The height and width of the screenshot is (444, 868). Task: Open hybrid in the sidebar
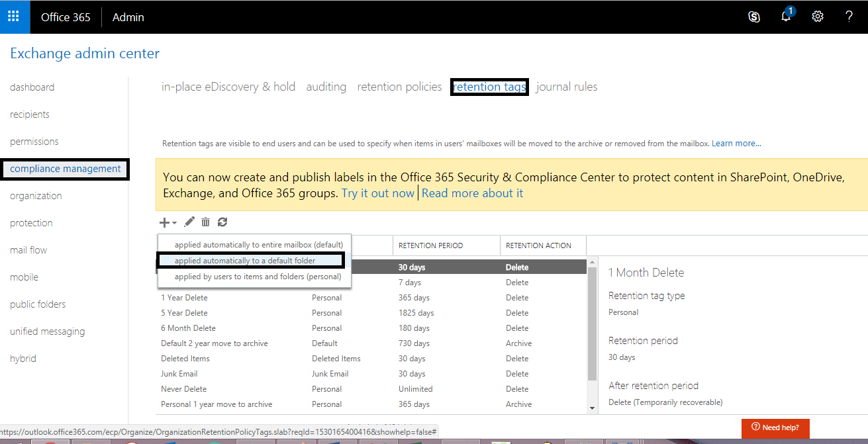(x=23, y=359)
